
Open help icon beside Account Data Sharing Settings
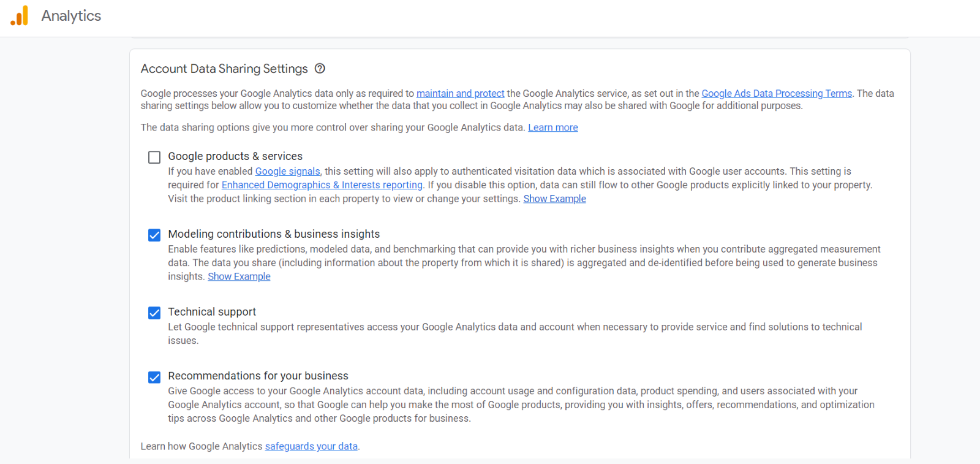[x=320, y=69]
